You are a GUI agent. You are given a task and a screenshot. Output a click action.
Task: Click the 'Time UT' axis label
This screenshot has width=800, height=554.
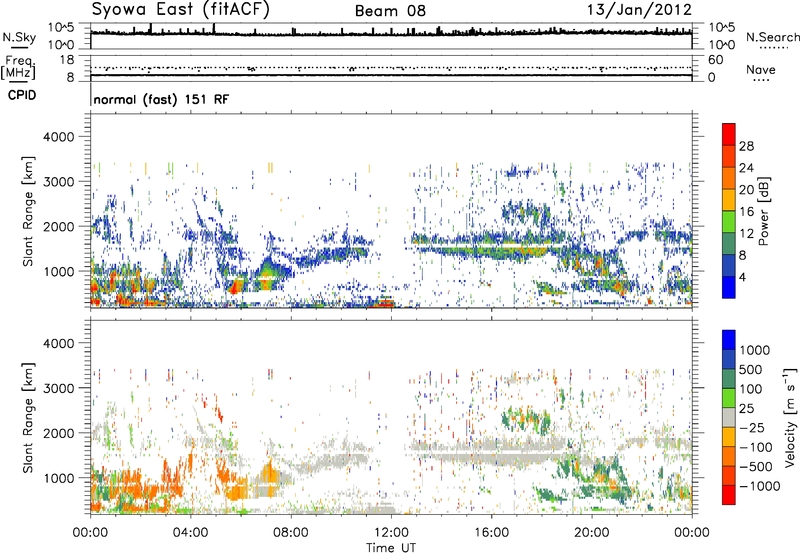391,548
